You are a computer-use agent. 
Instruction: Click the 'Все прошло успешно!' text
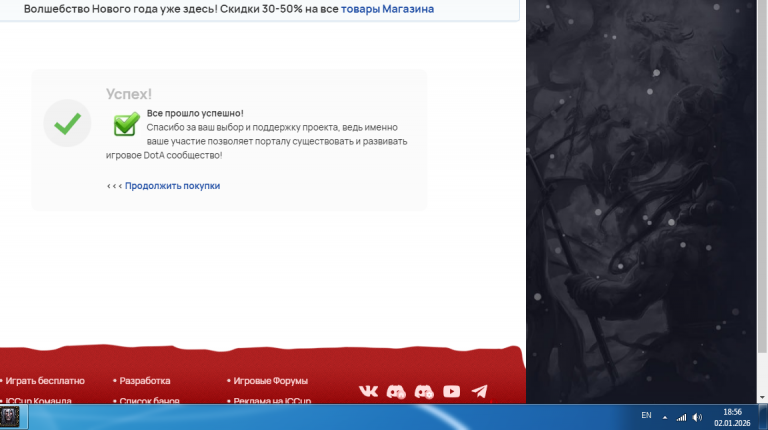point(195,113)
